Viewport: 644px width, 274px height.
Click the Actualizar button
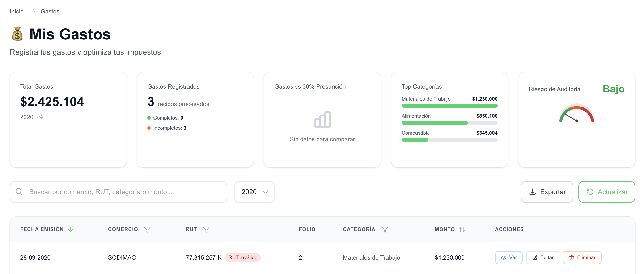click(606, 192)
